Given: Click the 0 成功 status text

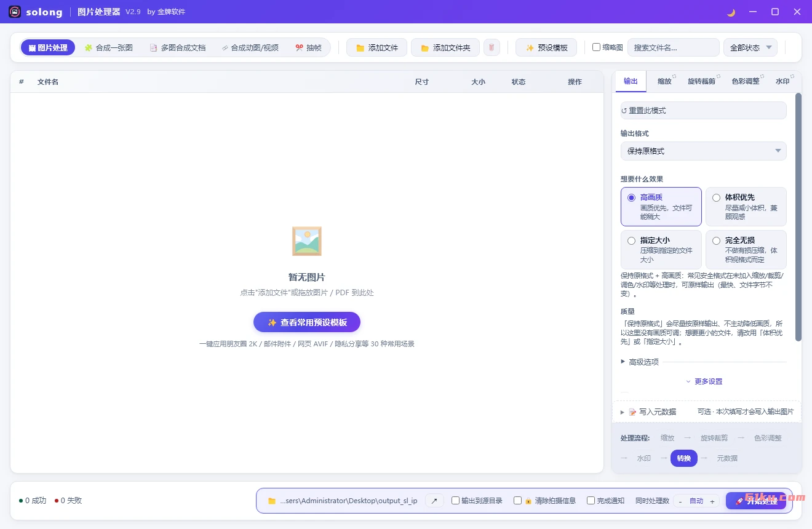Looking at the screenshot, I should click(x=33, y=501).
